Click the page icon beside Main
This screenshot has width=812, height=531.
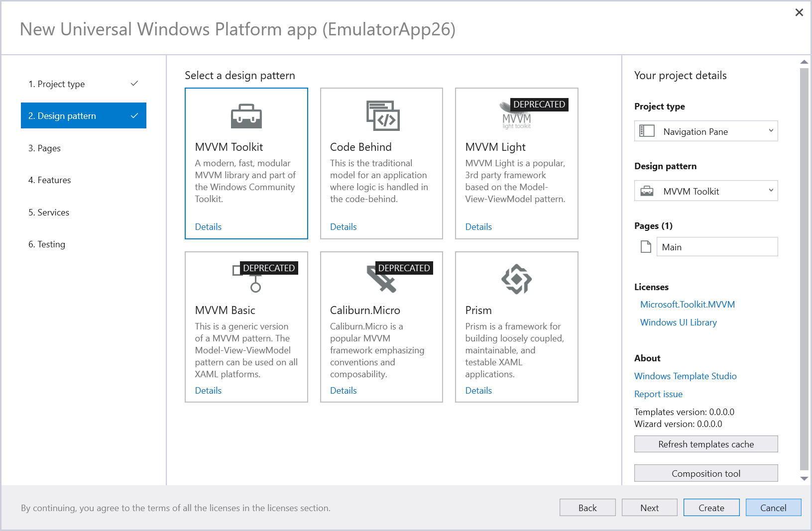[x=646, y=247]
